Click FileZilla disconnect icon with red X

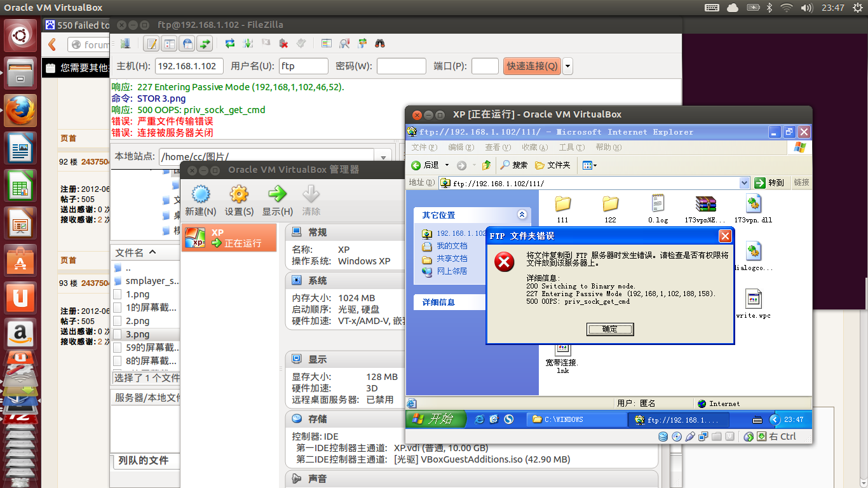283,43
